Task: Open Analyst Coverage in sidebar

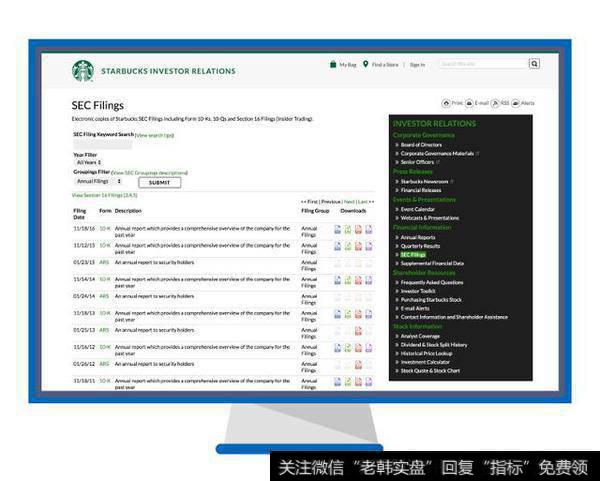Action: point(420,336)
